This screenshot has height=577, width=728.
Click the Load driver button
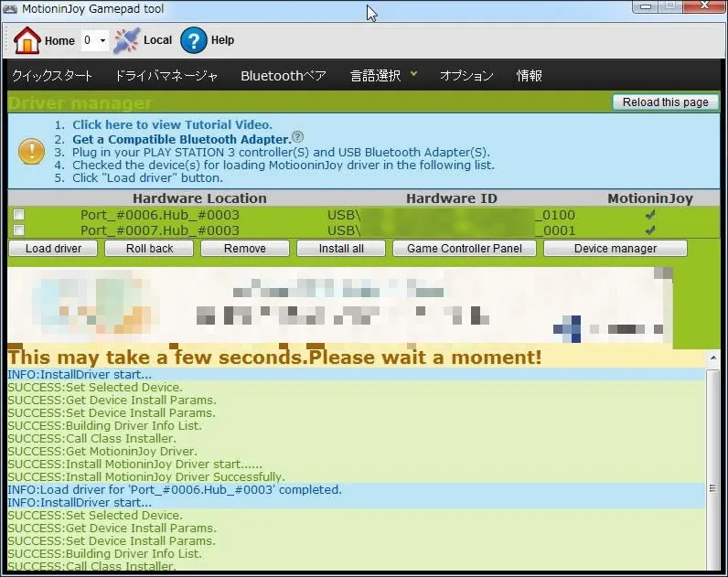(53, 249)
